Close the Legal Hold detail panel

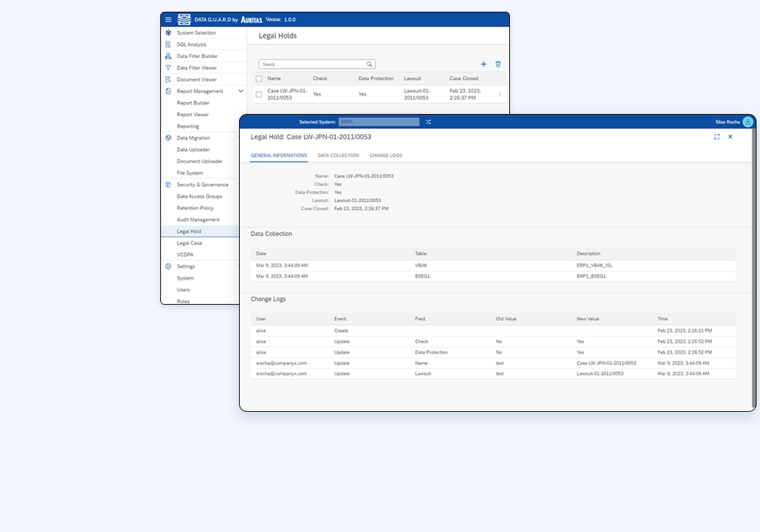coord(730,137)
